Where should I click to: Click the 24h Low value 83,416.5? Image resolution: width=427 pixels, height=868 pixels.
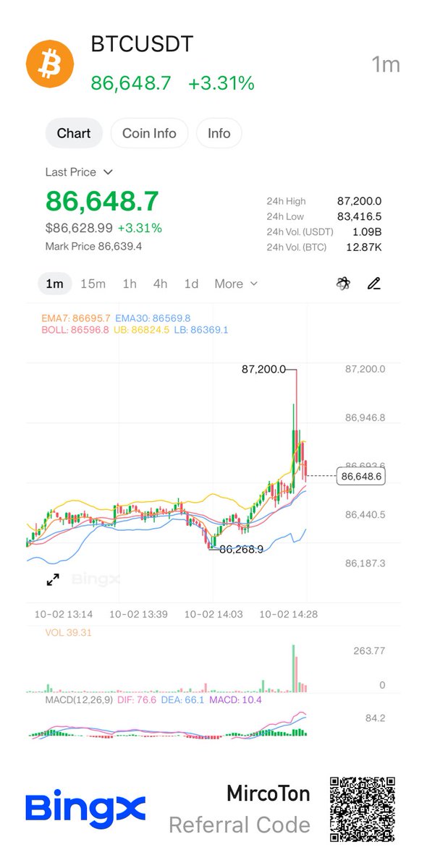tap(360, 216)
